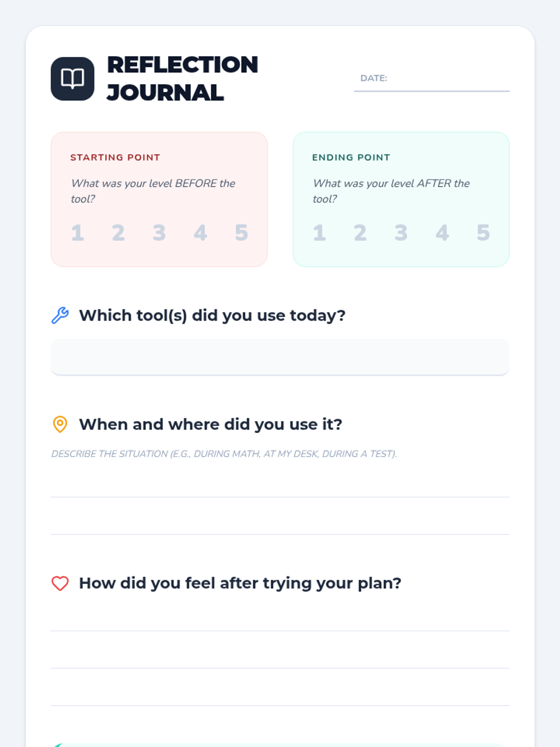
Task: Select rating 2 under Starting Point
Action: [x=118, y=233]
